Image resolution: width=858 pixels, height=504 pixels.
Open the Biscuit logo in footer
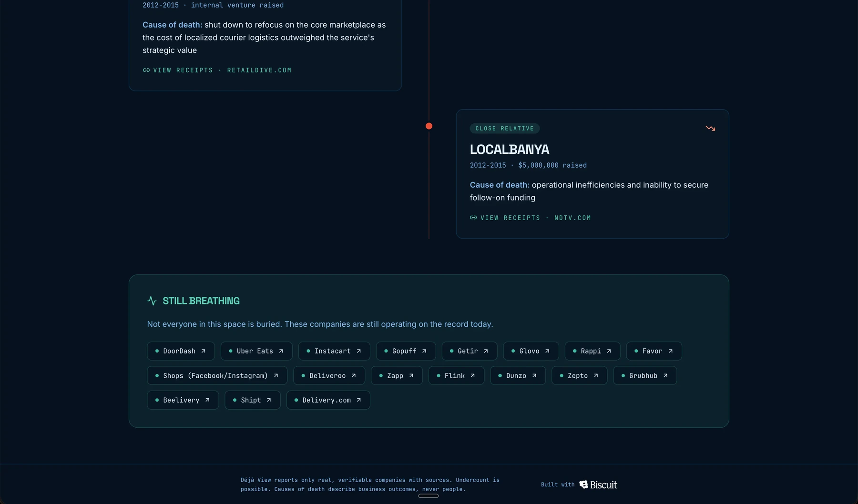tap(598, 484)
